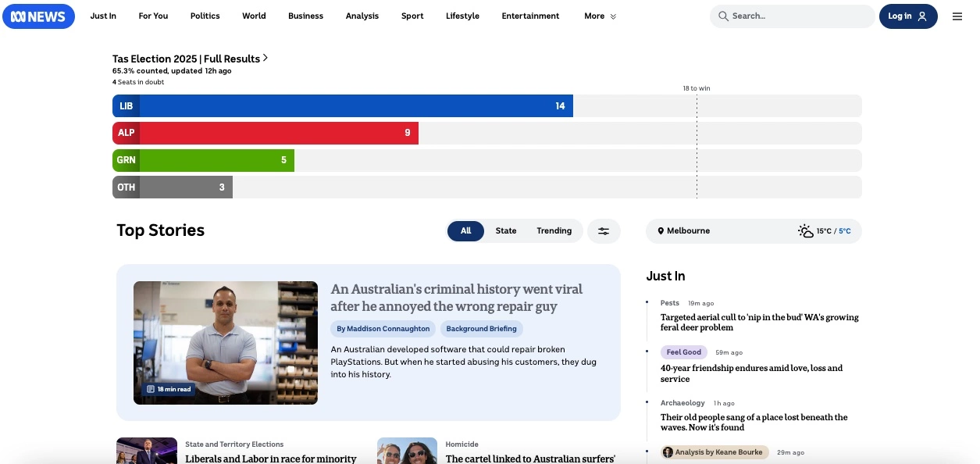Click the ALP 9 seats bar
The width and height of the screenshot is (980, 464).
[x=265, y=133]
